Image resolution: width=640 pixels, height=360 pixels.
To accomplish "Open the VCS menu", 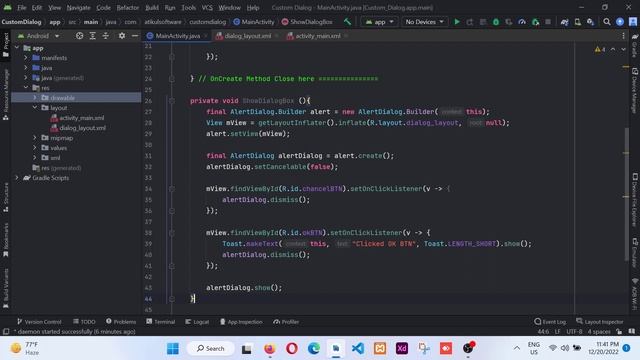I will click(x=207, y=7).
